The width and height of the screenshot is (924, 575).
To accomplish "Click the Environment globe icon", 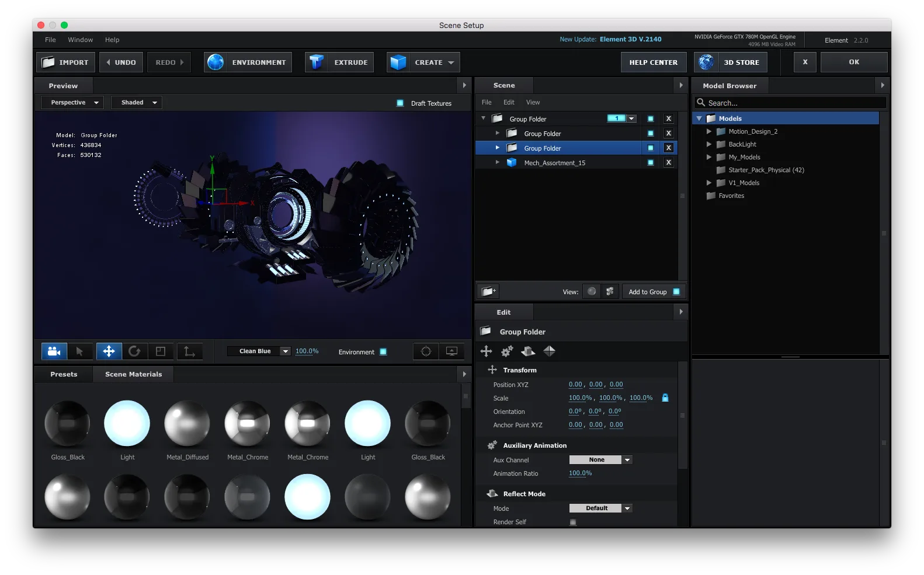I will (x=216, y=62).
